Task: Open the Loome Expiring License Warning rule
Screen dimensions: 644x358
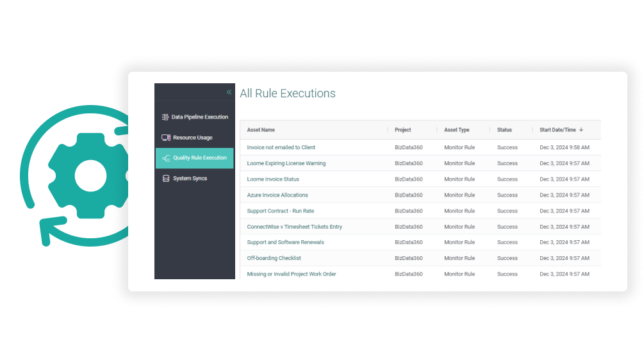Action: (x=286, y=163)
